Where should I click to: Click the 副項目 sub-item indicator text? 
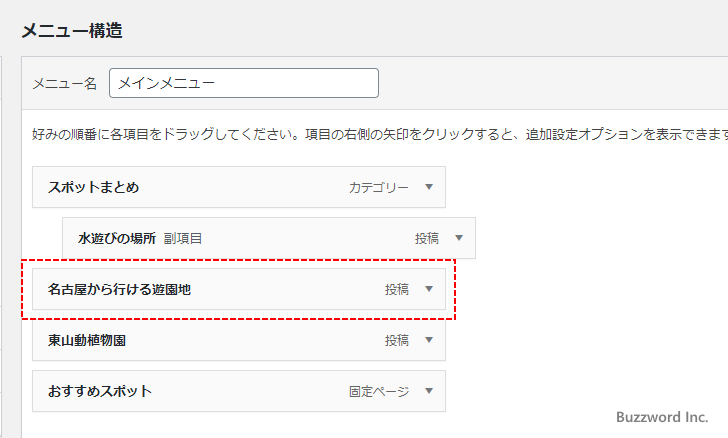tap(183, 238)
